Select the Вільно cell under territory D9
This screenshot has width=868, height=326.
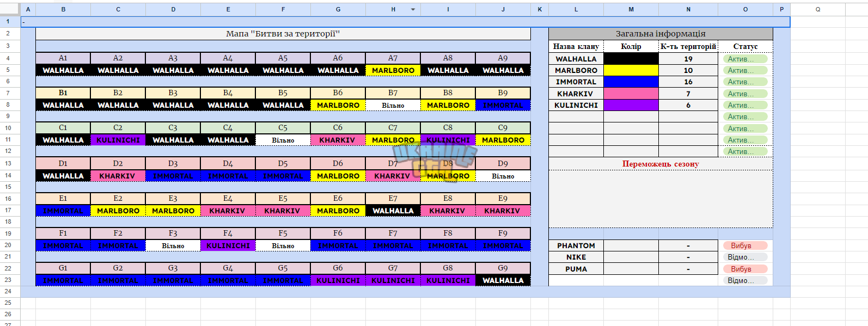click(503, 176)
